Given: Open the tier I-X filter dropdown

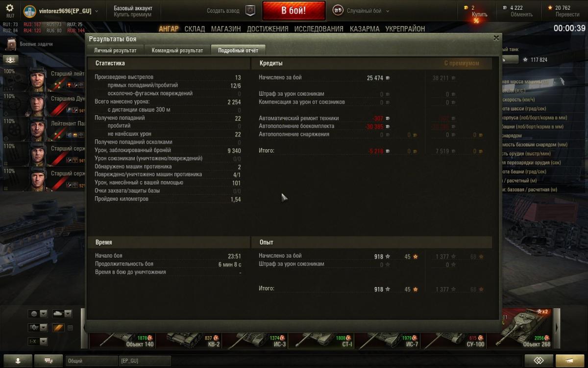Looking at the screenshot, I should click(38, 341).
